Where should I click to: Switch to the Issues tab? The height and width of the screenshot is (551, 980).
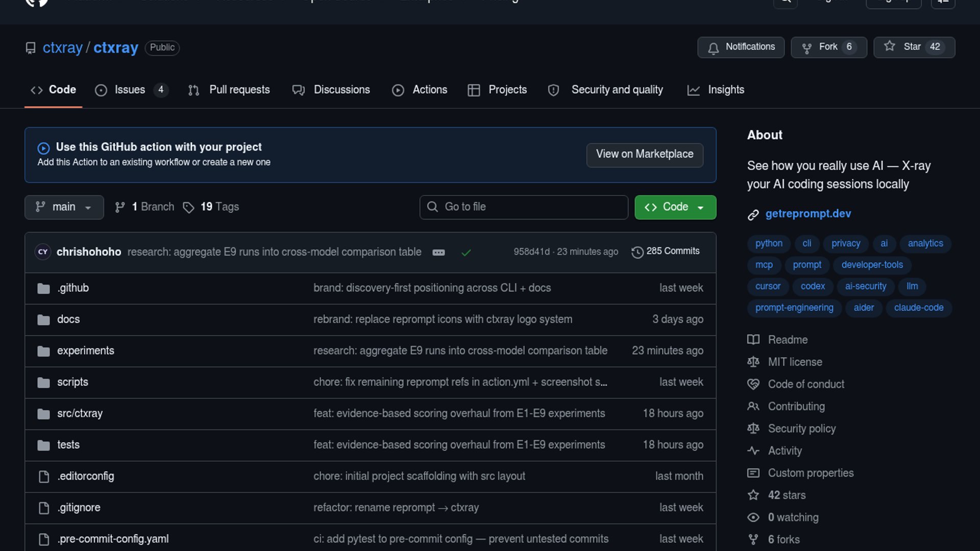click(130, 90)
